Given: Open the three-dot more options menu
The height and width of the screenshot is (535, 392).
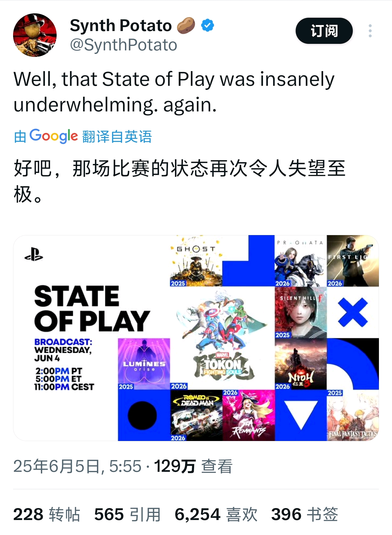Looking at the screenshot, I should pyautogui.click(x=370, y=31).
